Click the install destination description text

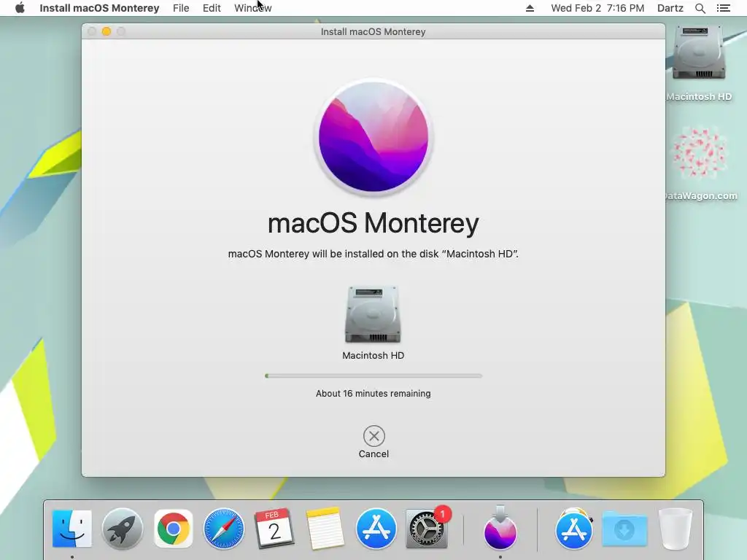(373, 254)
